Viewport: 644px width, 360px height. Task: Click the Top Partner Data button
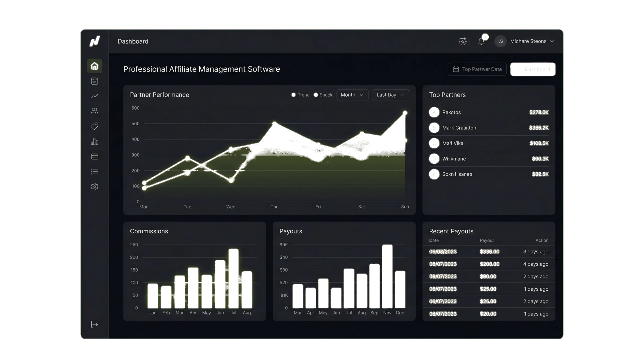pyautogui.click(x=477, y=69)
